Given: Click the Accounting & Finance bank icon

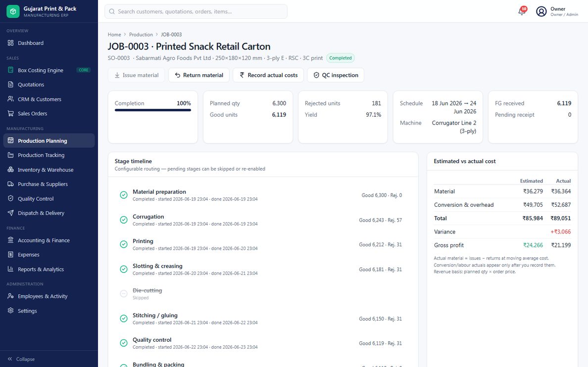Looking at the screenshot, I should pyautogui.click(x=10, y=240).
